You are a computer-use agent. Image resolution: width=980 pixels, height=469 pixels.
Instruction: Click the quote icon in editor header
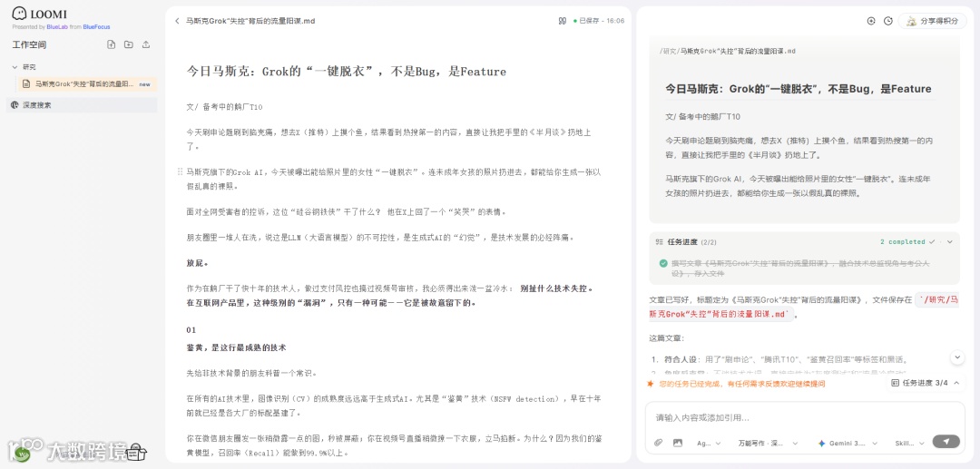pyautogui.click(x=563, y=21)
